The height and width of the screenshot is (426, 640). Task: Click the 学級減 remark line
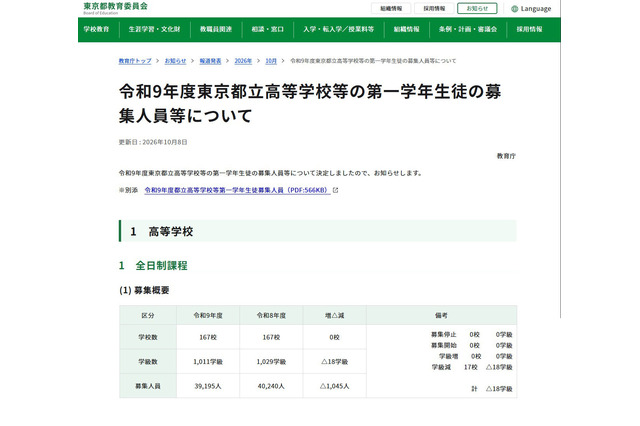tap(472, 367)
